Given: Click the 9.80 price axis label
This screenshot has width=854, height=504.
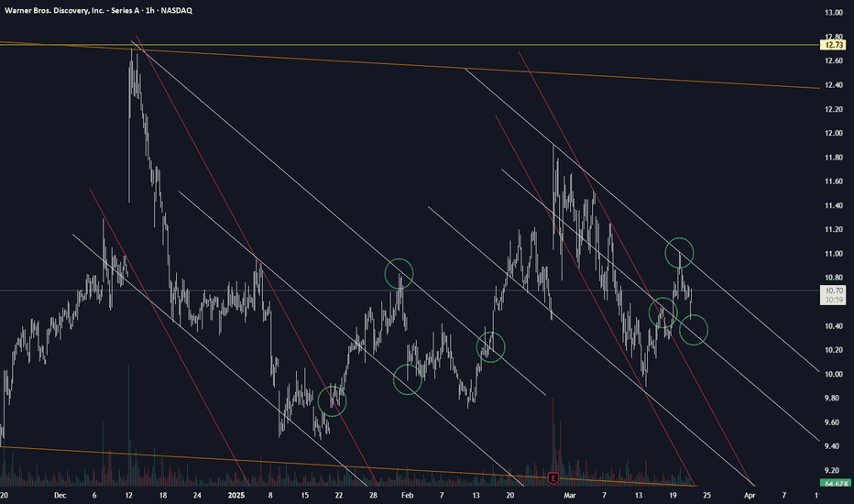Looking at the screenshot, I should [x=834, y=399].
